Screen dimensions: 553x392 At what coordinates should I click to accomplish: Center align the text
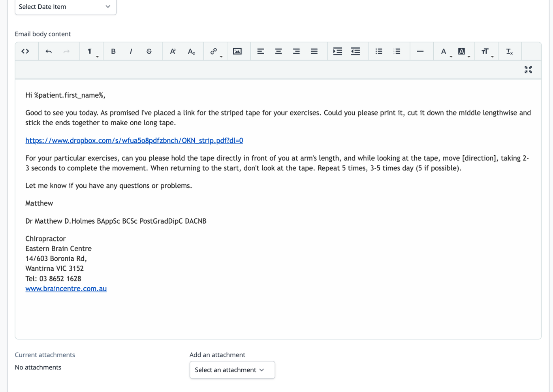(278, 51)
